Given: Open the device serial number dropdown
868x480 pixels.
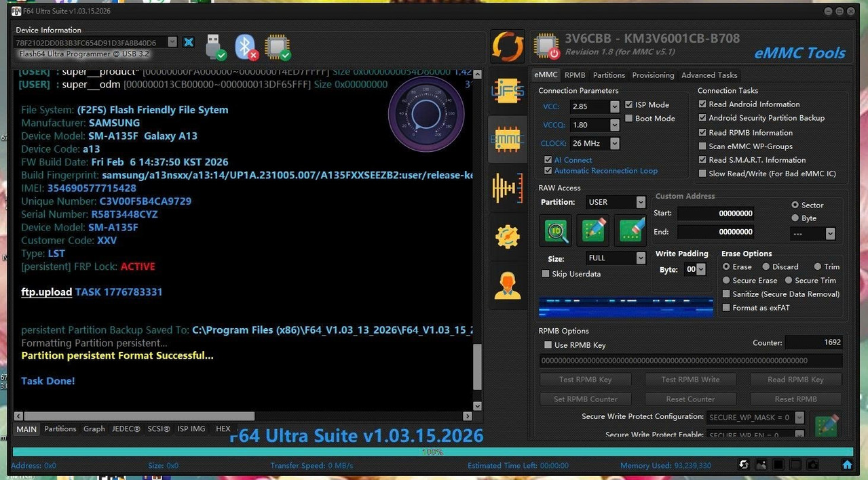Looking at the screenshot, I should pos(172,42).
